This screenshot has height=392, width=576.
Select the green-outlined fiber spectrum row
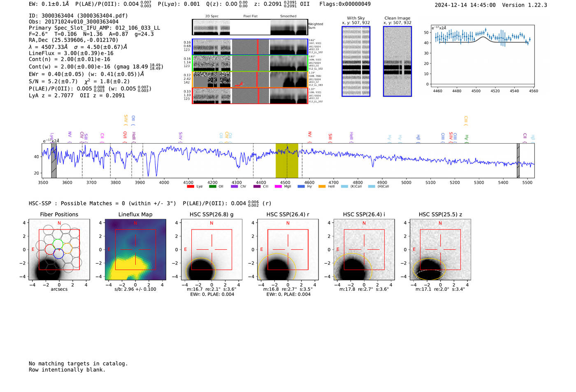pos(250,63)
